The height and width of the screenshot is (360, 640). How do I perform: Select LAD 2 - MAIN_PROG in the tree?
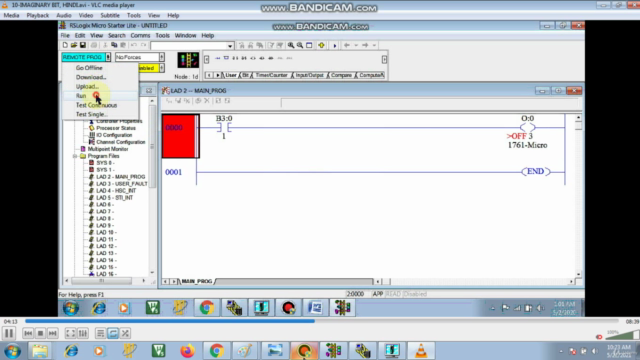[x=120, y=177]
